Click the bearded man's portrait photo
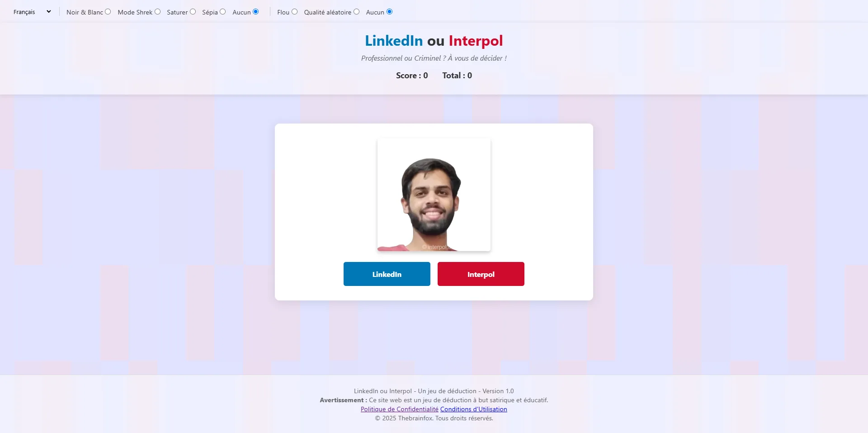This screenshot has height=433, width=868. click(x=434, y=195)
